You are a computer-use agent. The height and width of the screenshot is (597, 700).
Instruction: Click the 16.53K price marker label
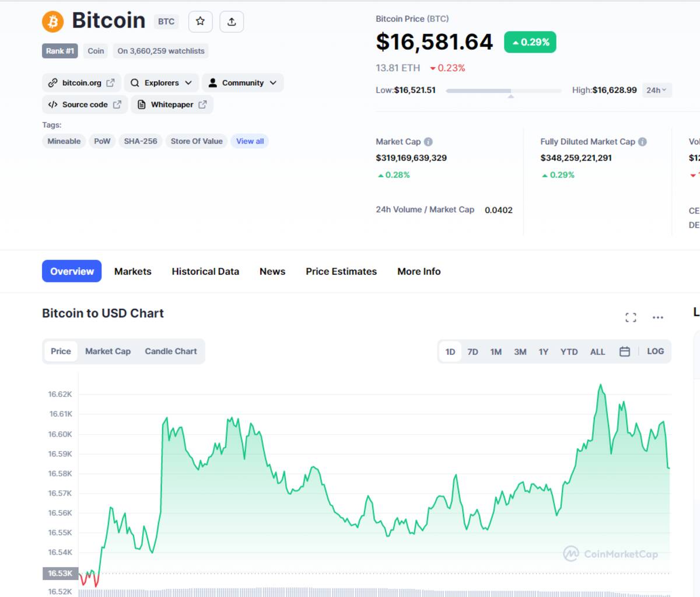pos(60,573)
